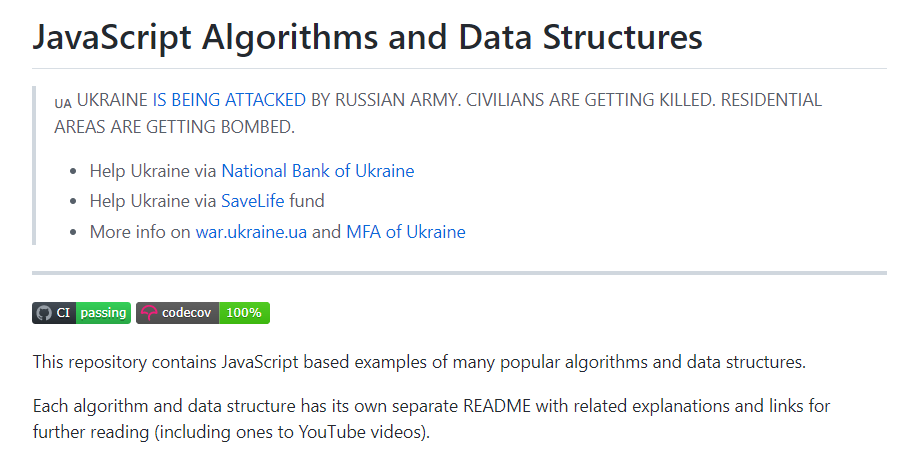Screen dimensions: 919x462
Task: Click the word "fund" after SaveLife
Action: tap(307, 201)
